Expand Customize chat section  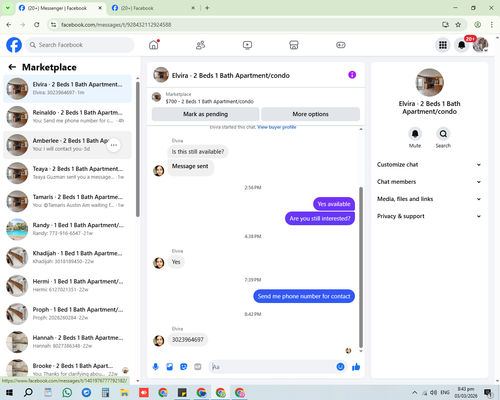[x=429, y=165]
